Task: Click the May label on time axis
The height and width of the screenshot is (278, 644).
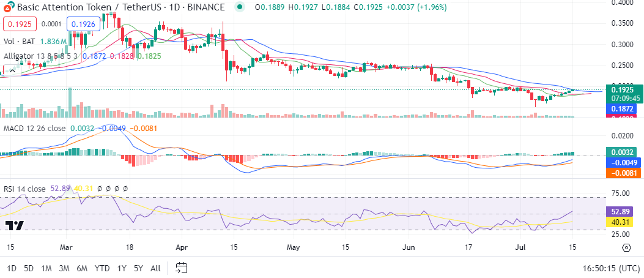Action: (x=293, y=247)
